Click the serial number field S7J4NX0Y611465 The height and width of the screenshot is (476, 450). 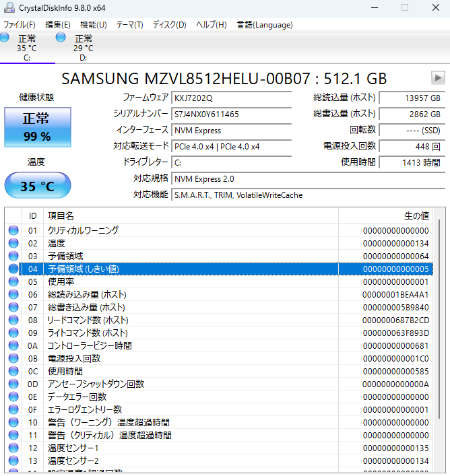click(231, 114)
